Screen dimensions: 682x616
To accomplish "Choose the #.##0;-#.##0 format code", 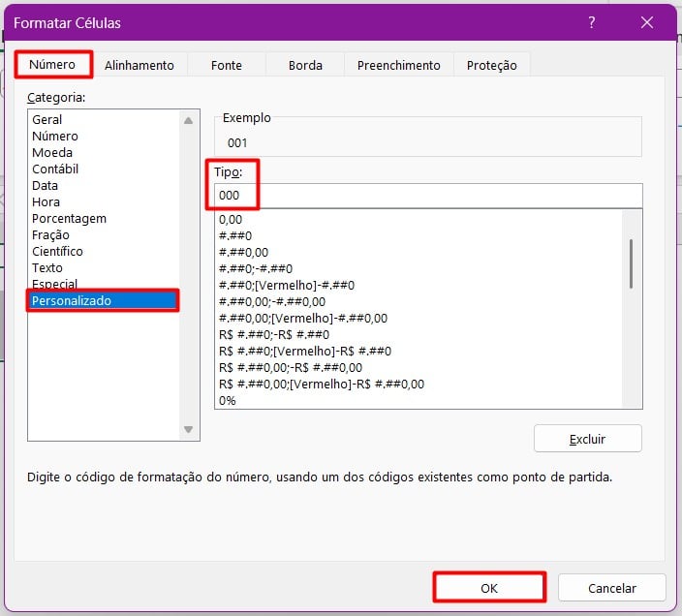I will pos(418,269).
